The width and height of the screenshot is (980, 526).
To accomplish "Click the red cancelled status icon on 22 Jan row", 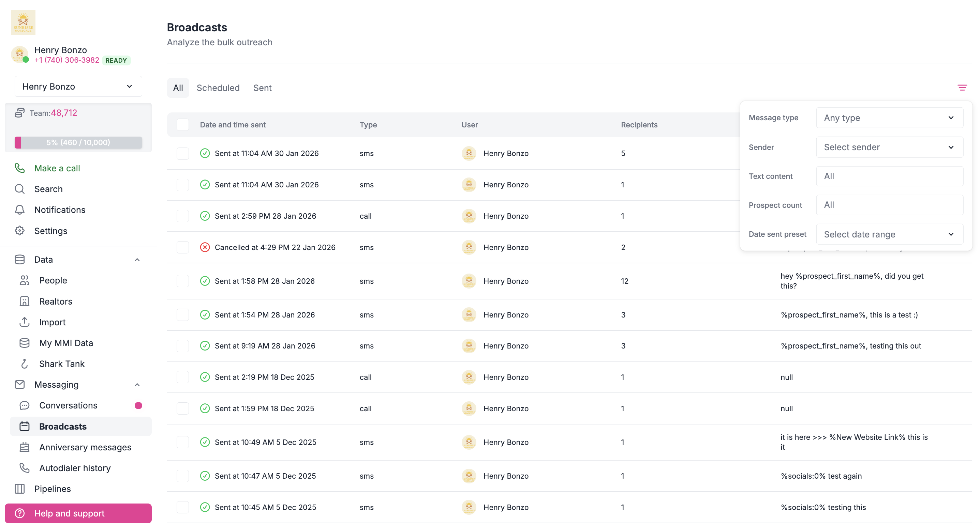I will 205,247.
